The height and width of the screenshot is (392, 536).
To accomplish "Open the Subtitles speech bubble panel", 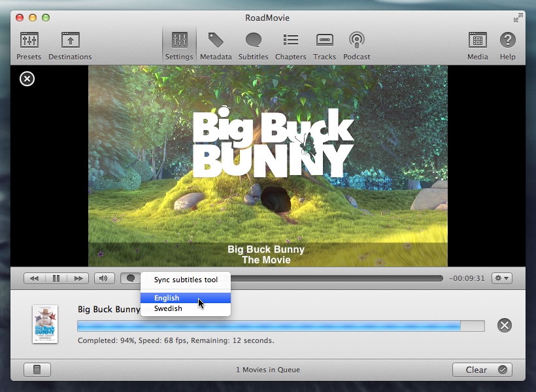I will (x=253, y=46).
